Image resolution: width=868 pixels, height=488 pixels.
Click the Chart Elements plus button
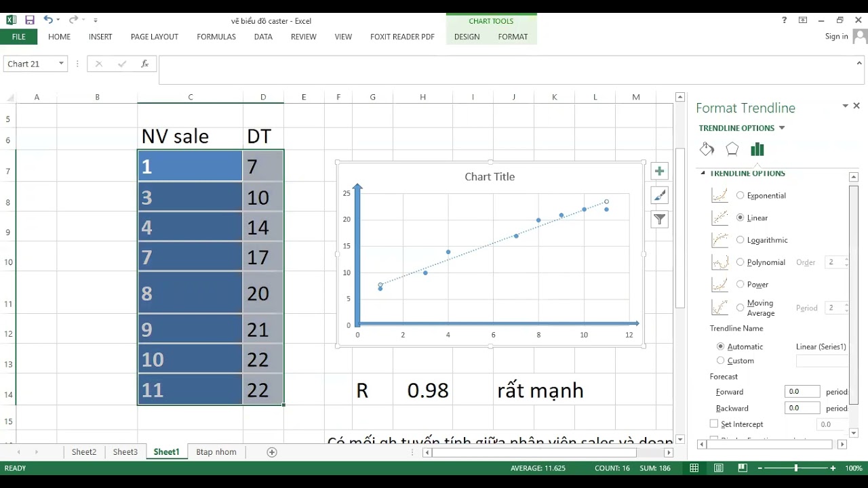coord(659,171)
